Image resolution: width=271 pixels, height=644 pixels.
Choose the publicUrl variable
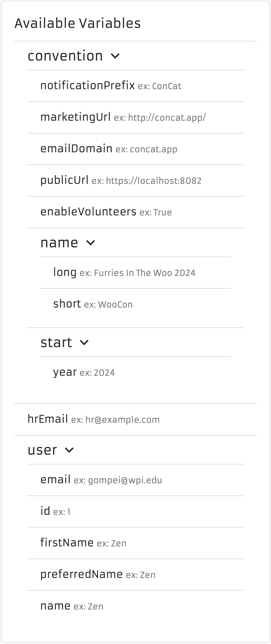point(65,181)
